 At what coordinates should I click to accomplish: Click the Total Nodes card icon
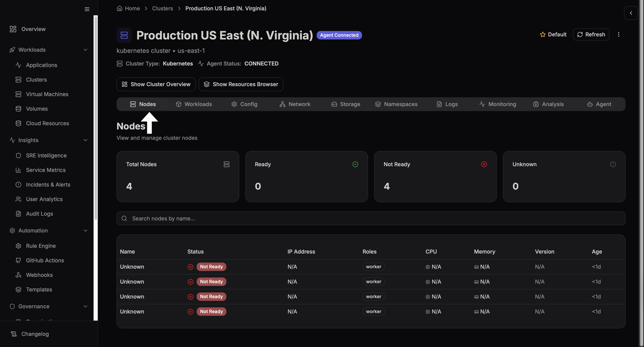point(227,164)
